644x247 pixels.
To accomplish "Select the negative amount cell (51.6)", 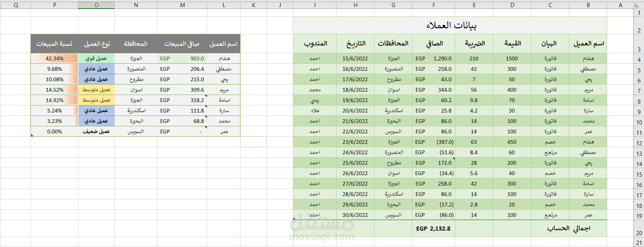I will click(434, 152).
